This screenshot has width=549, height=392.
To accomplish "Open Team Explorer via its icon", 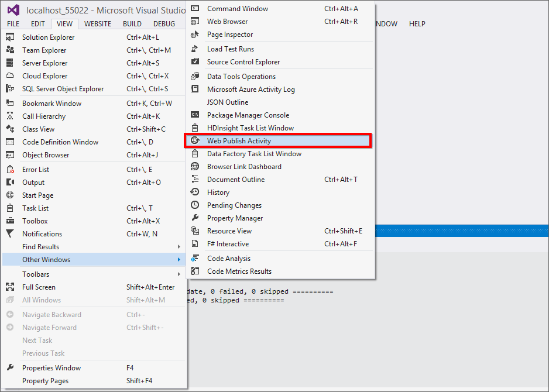I will (x=8, y=50).
